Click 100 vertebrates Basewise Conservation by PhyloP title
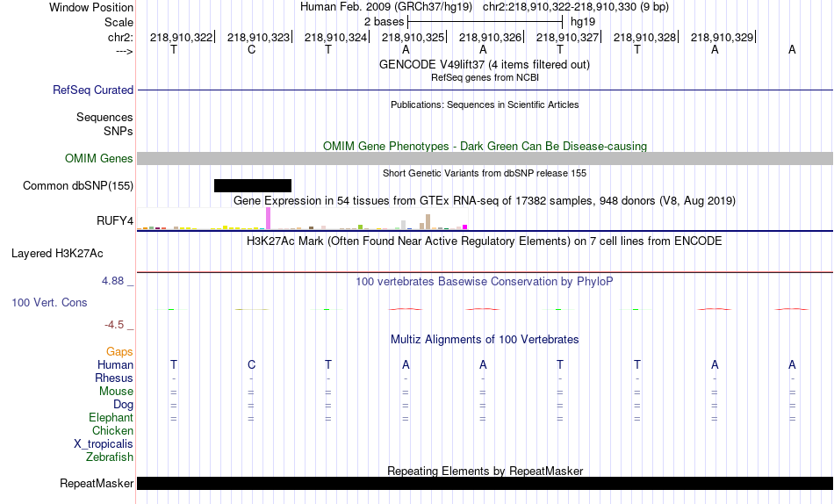834x504 pixels. point(485,282)
